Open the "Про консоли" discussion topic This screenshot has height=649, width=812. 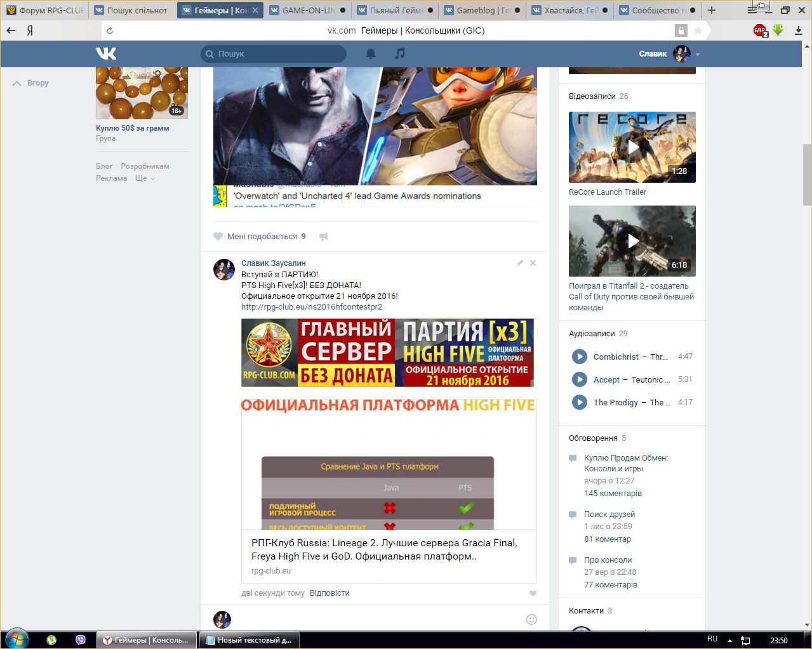click(608, 560)
